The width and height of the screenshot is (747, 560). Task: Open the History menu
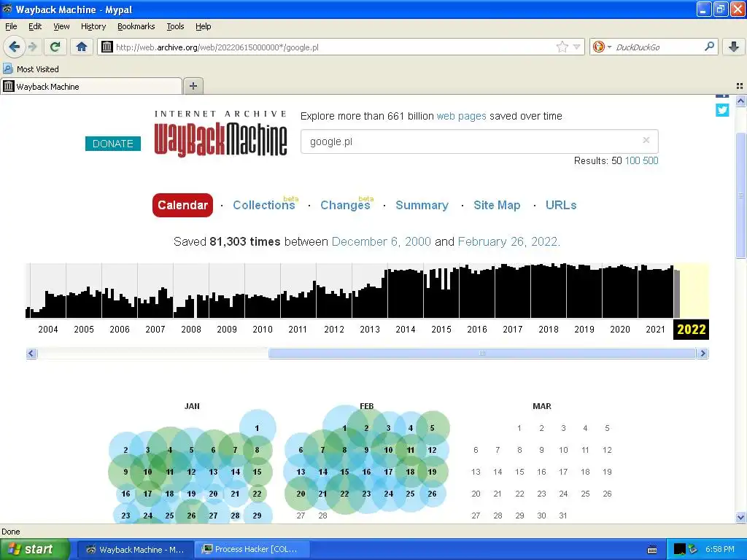(93, 26)
